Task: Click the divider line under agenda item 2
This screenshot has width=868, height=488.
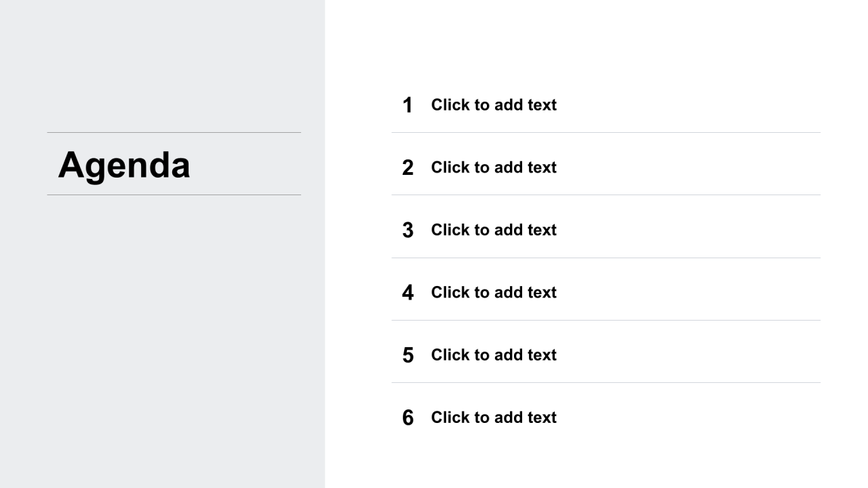Action: 606,195
